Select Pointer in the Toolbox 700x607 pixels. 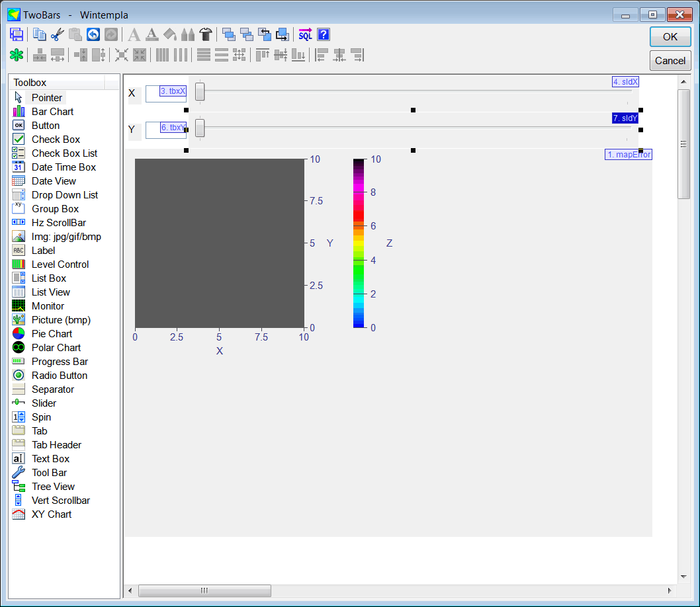coord(46,98)
